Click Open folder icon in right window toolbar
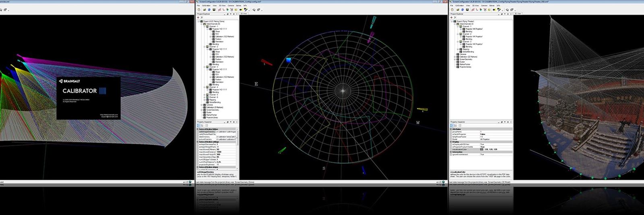The image size is (644, 215). [x=458, y=10]
